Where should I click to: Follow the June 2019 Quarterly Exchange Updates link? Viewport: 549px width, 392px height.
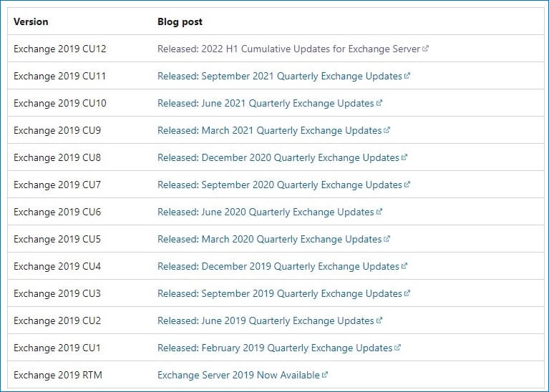tap(266, 320)
